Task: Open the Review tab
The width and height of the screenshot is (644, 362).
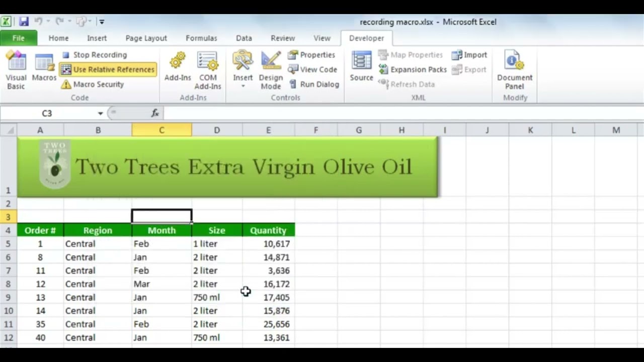Action: tap(283, 38)
